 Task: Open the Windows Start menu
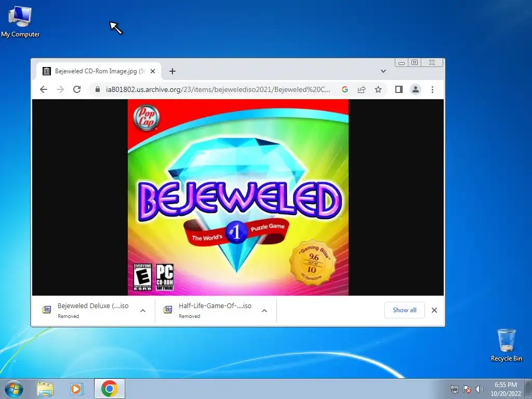pyautogui.click(x=14, y=389)
